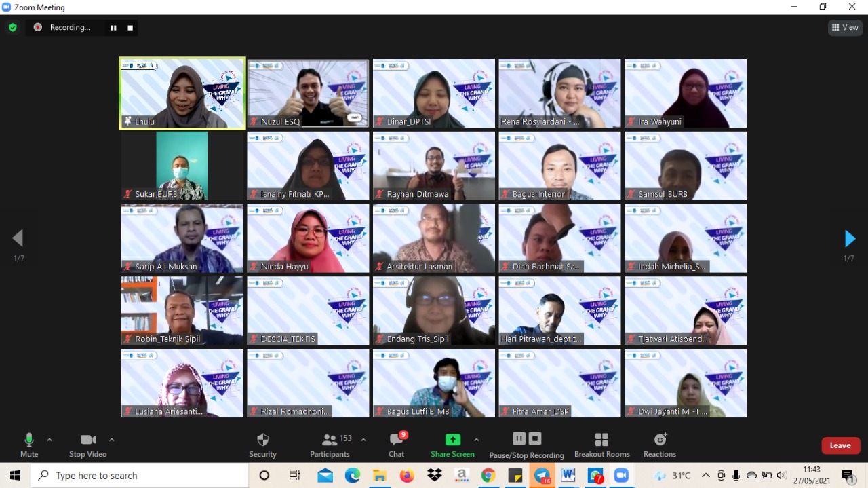Screen dimensions: 868x488
Task: Expand video options arrow beside Stop Video
Action: point(112,440)
